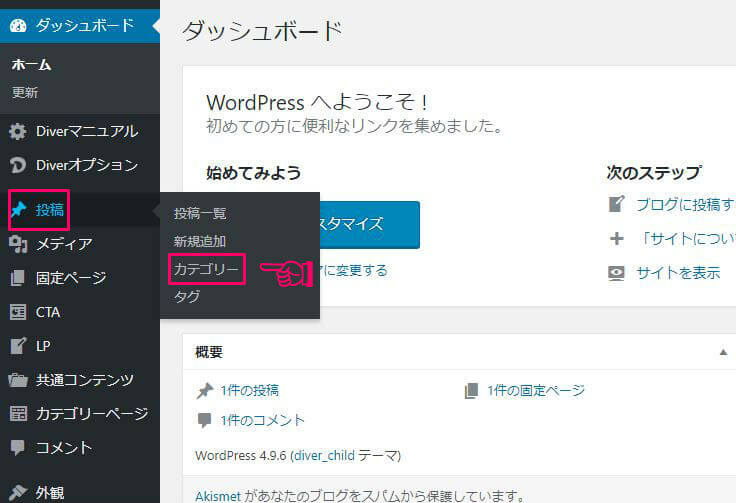Click the WordPress へようこそ！ heading
This screenshot has width=736, height=503.
[x=316, y=102]
